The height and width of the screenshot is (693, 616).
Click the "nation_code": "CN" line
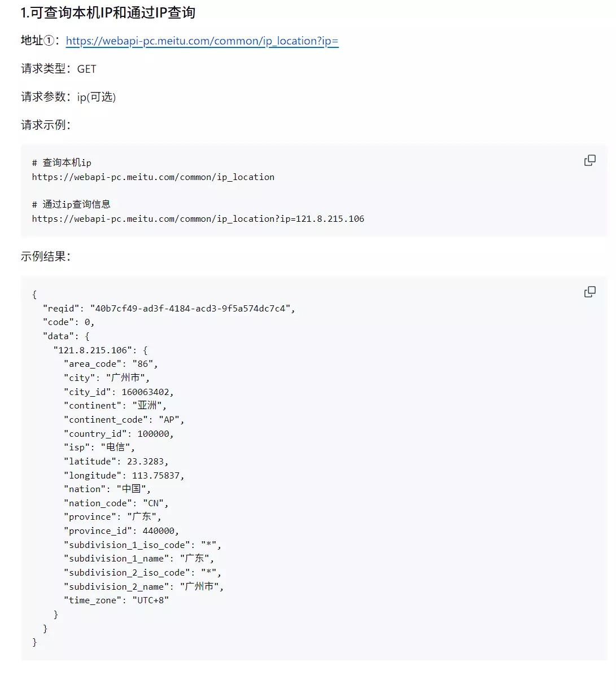(x=116, y=503)
